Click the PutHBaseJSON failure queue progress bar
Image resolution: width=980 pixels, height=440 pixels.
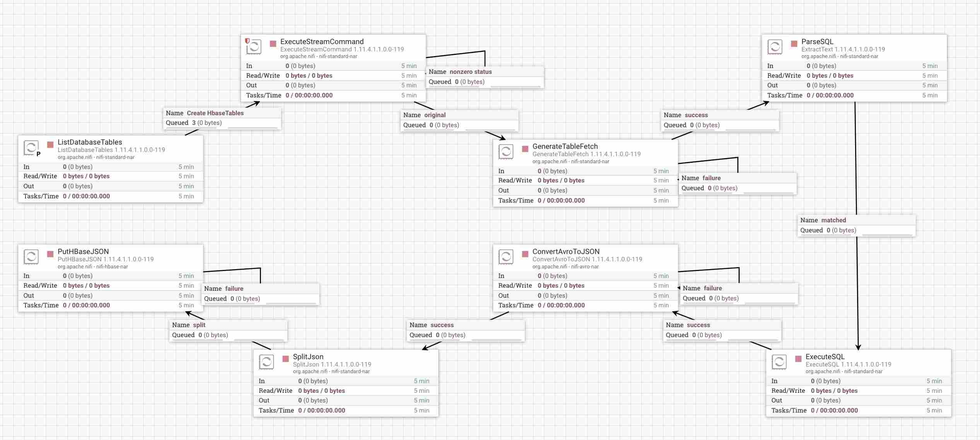click(290, 304)
